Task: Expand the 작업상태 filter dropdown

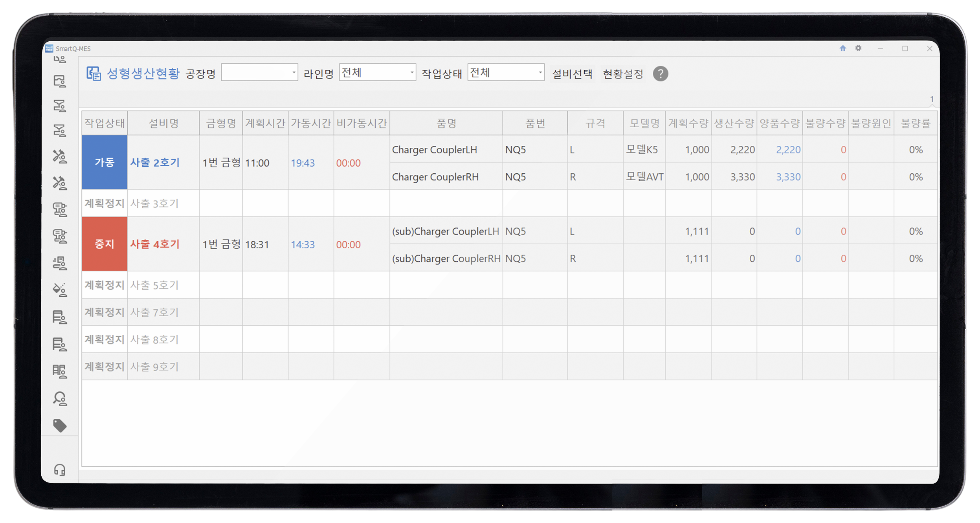Action: pyautogui.click(x=540, y=73)
